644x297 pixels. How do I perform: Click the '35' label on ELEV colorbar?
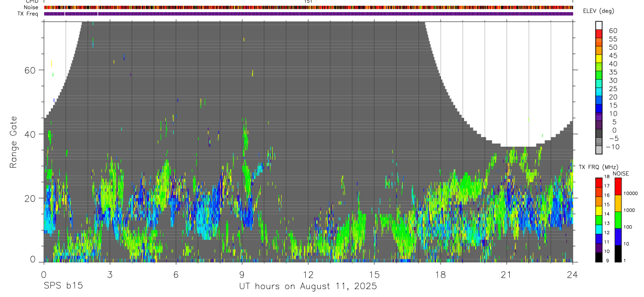coord(613,72)
